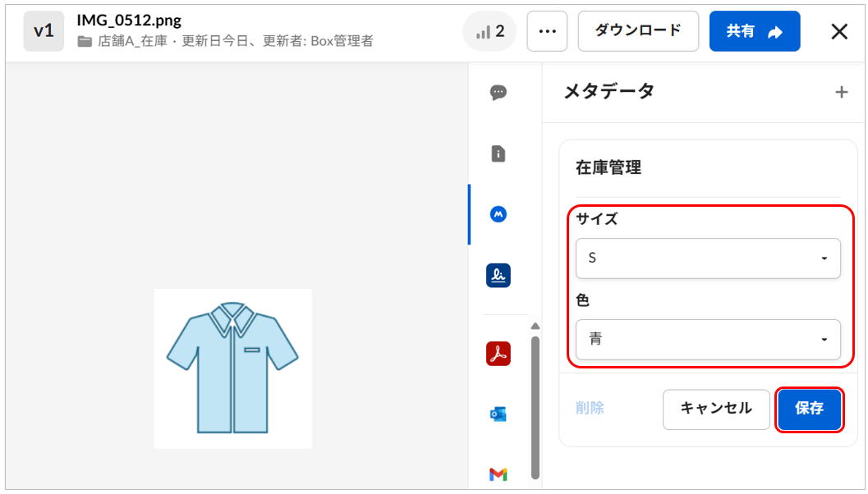Open the v1 version history badge

[x=44, y=31]
